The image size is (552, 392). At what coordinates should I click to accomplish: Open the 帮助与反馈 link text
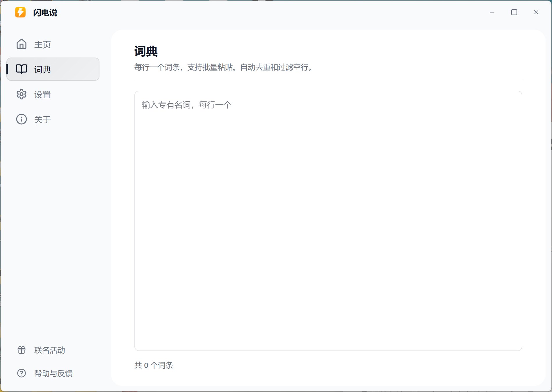[x=53, y=373]
